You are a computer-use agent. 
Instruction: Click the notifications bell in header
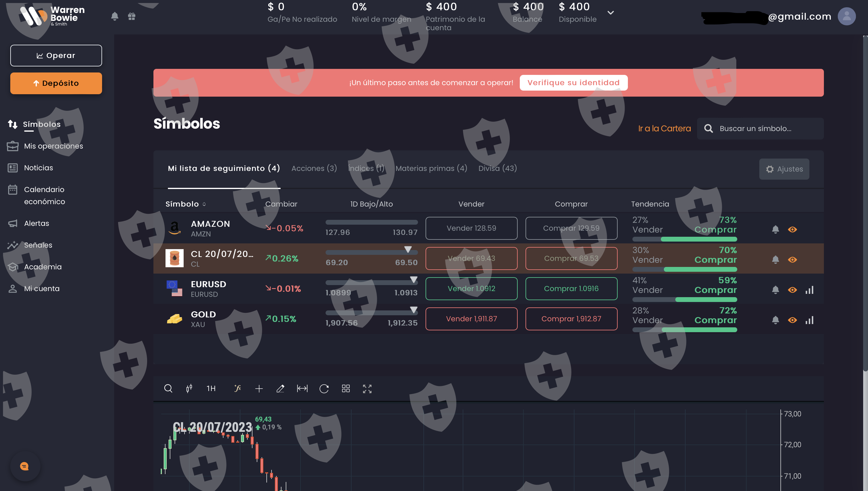click(x=115, y=16)
